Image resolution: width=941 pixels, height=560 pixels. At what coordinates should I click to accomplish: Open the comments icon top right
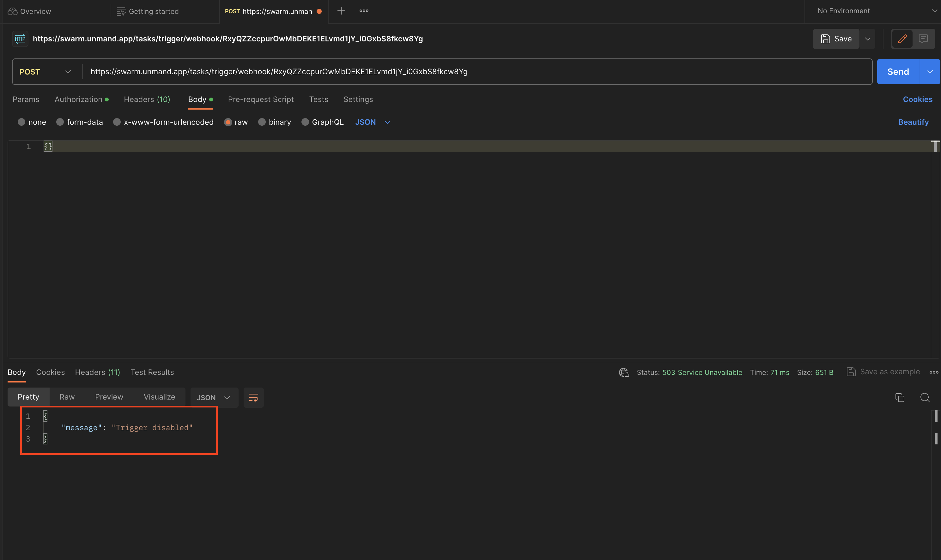tap(924, 39)
